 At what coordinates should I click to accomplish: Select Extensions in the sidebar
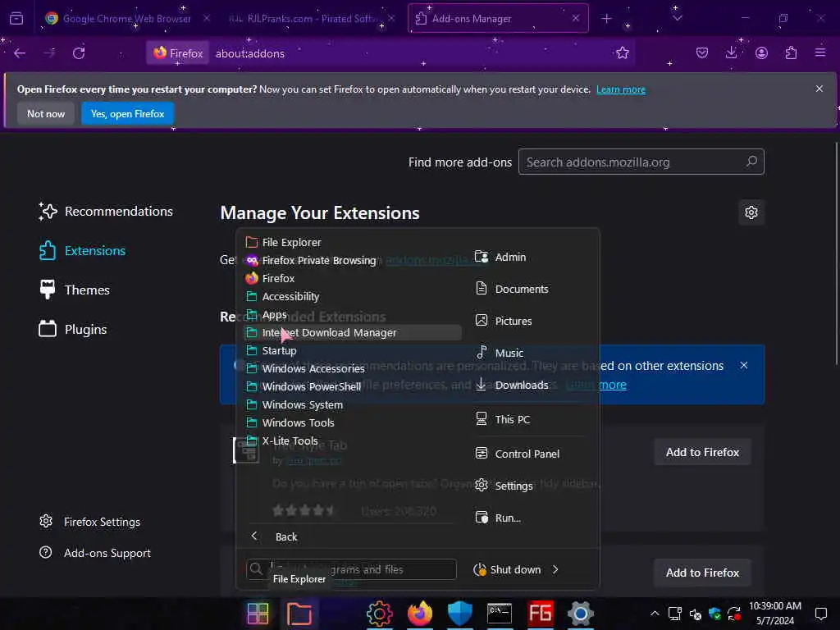pyautogui.click(x=82, y=251)
